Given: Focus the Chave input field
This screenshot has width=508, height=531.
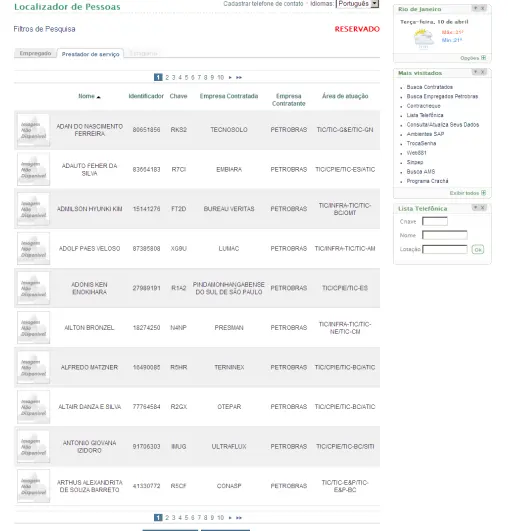Looking at the screenshot, I should pos(435,221).
